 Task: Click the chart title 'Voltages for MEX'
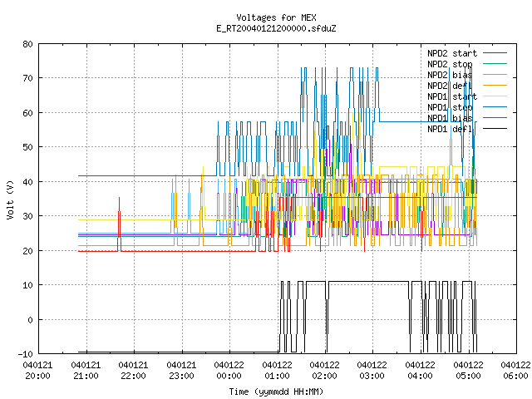(x=276, y=17)
